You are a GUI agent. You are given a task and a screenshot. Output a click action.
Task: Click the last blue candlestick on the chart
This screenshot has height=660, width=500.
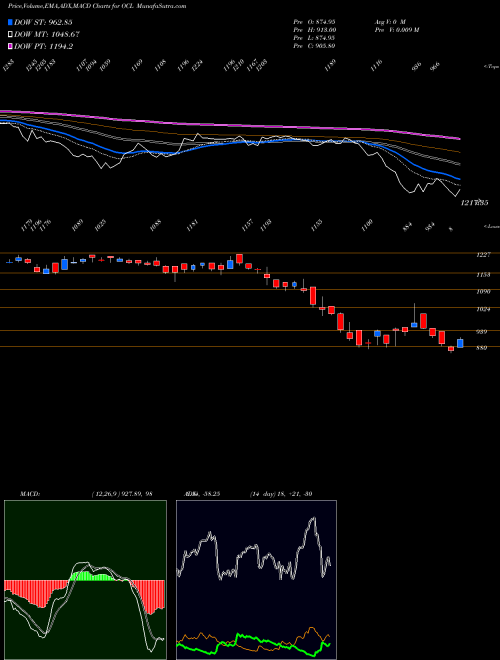(460, 343)
